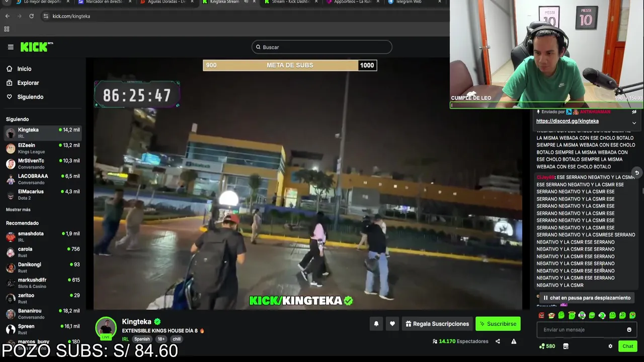The height and width of the screenshot is (362, 644).
Task: Open the chat settings gear
Action: click(x=610, y=346)
